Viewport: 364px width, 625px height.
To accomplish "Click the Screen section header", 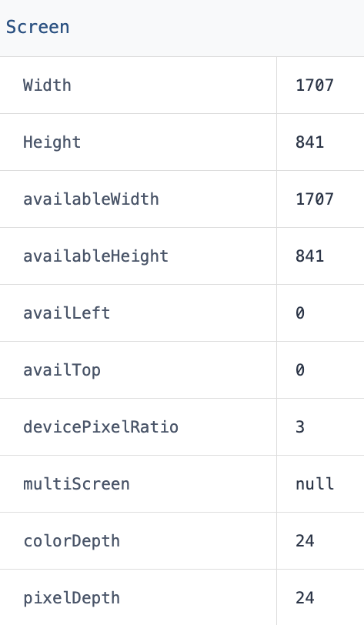I will (38, 27).
